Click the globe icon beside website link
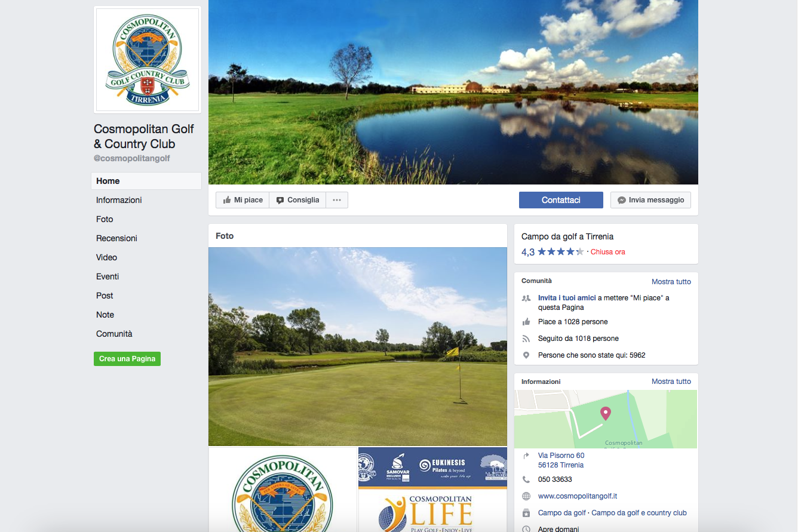This screenshot has width=798, height=532. click(526, 496)
